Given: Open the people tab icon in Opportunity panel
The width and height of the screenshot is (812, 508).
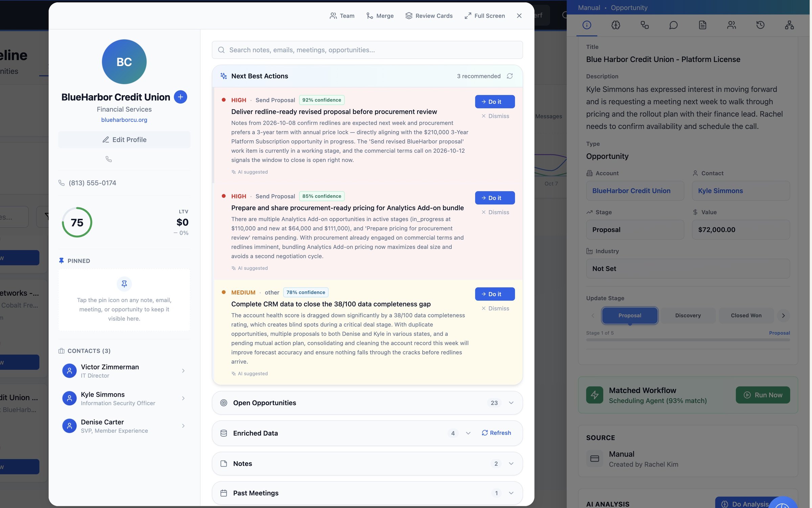Looking at the screenshot, I should click(x=731, y=25).
